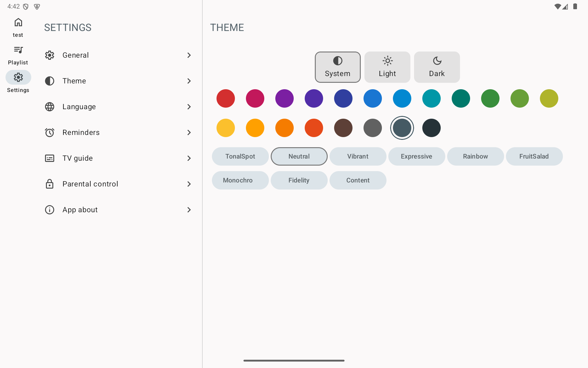The width and height of the screenshot is (588, 368).
Task: Click the General gear icon
Action: [x=50, y=55]
